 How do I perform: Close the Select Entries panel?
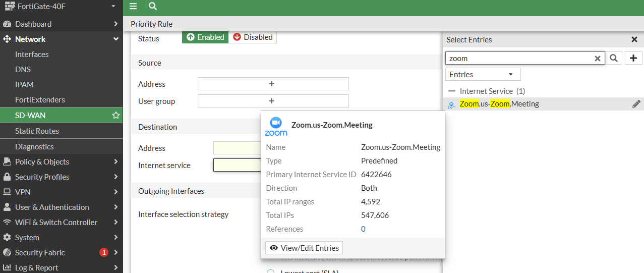[634, 39]
